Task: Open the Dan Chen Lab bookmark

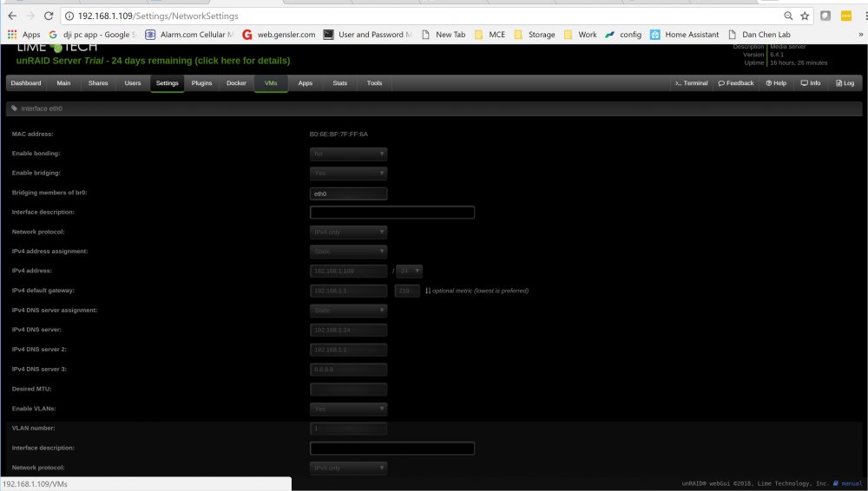Action: coord(759,35)
